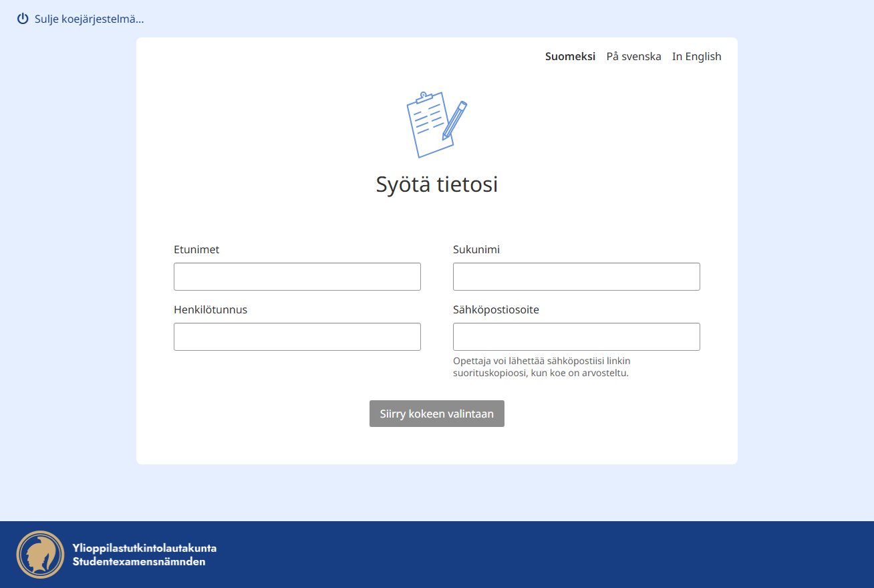This screenshot has height=588, width=874.
Task: Click the 'Ylioppilastutkintolautakunta' footer text
Action: (x=144, y=548)
